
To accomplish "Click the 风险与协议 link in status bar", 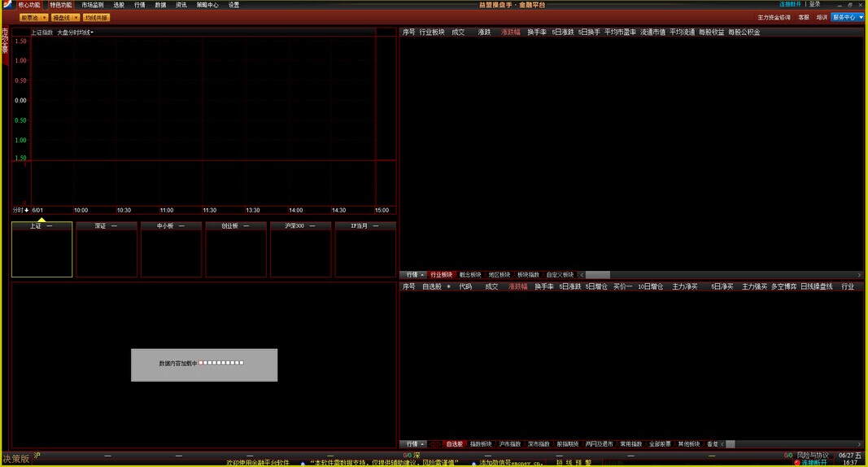I will coord(813,455).
